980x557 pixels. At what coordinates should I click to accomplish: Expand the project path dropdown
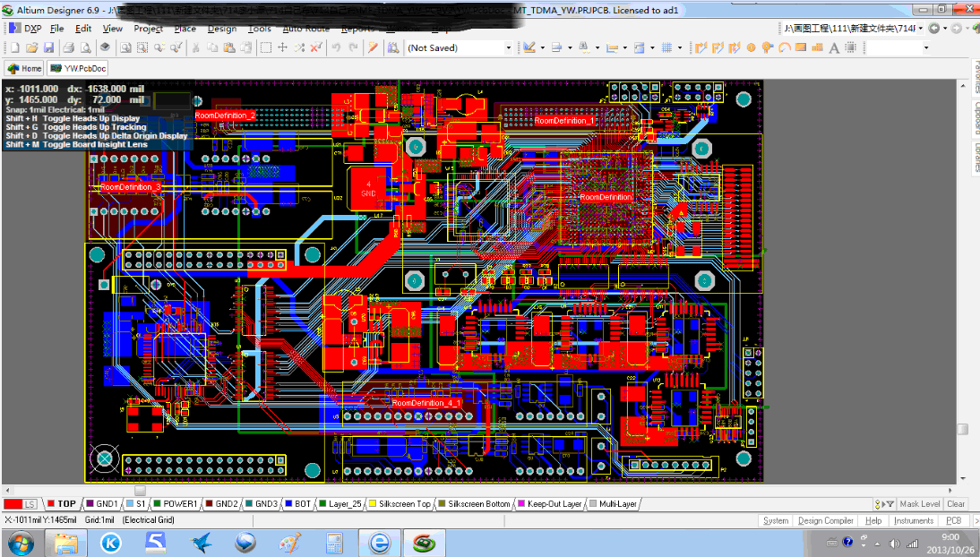coord(921,29)
